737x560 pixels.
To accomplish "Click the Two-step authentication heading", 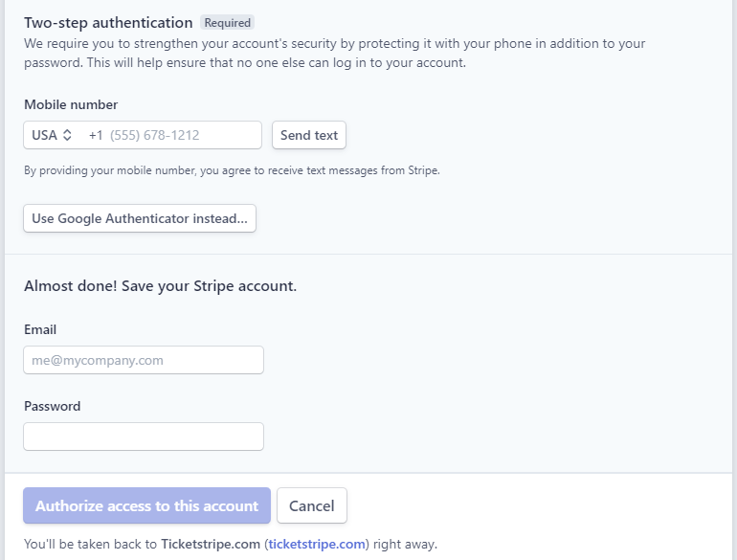I will click(x=108, y=23).
